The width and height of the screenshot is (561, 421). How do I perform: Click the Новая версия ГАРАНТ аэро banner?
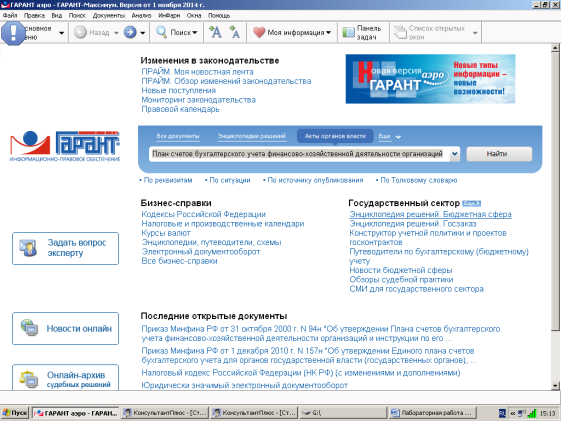tap(430, 79)
